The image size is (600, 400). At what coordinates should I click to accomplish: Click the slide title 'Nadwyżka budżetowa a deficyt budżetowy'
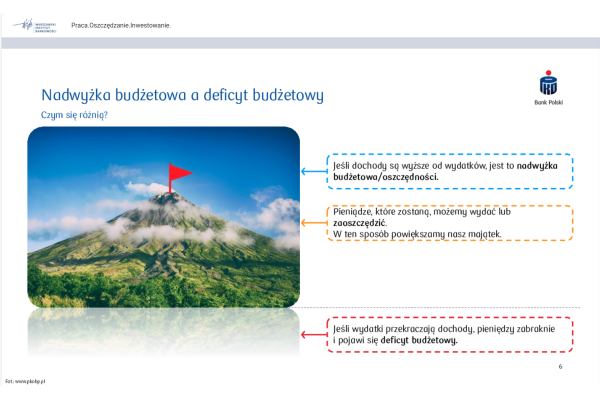tap(181, 95)
